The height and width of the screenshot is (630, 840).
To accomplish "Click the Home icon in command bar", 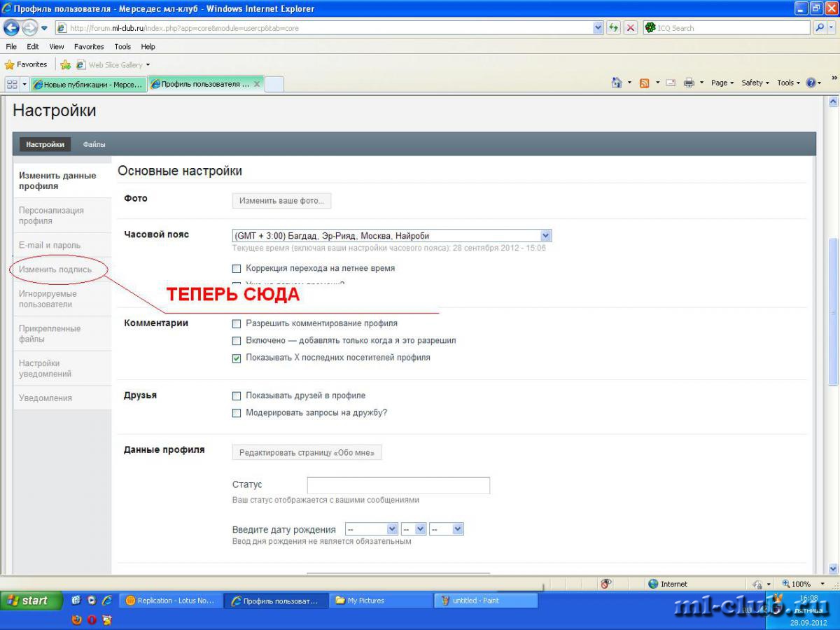I will [x=617, y=83].
